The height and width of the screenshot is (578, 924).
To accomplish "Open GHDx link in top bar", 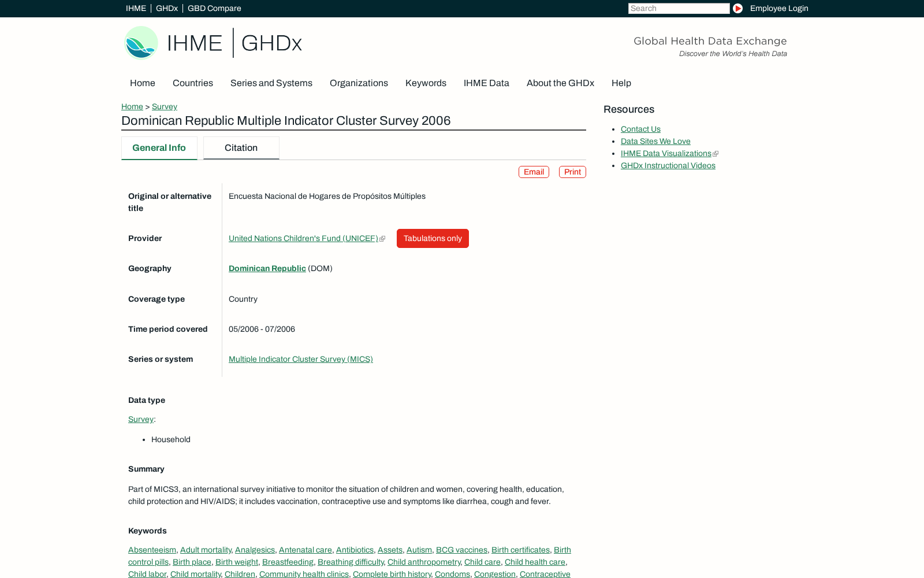I will click(x=167, y=8).
